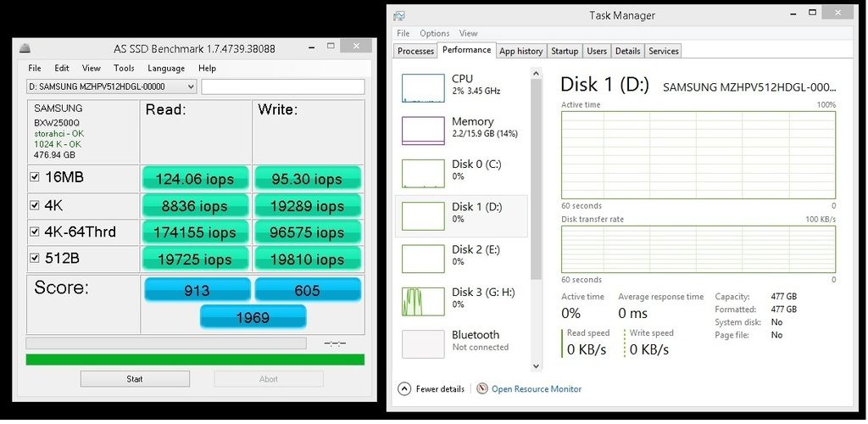The width and height of the screenshot is (868, 424).
Task: Open Task Manager View menu
Action: (468, 33)
